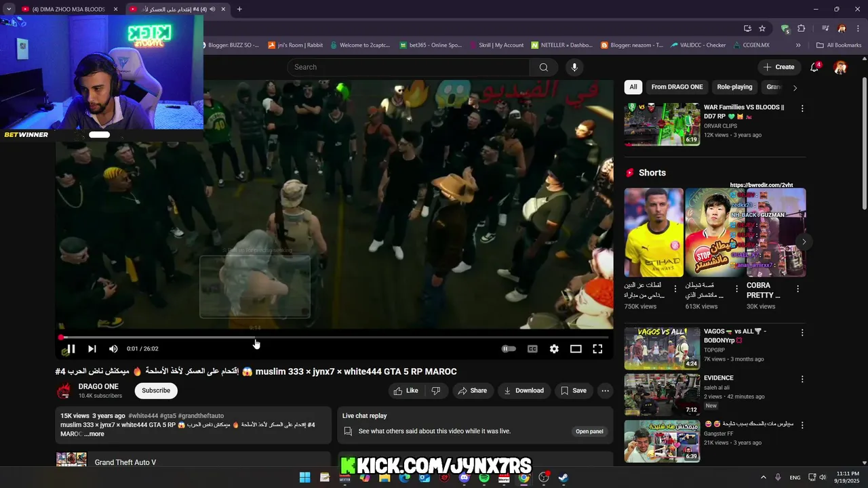Open the Create menu

click(778, 67)
